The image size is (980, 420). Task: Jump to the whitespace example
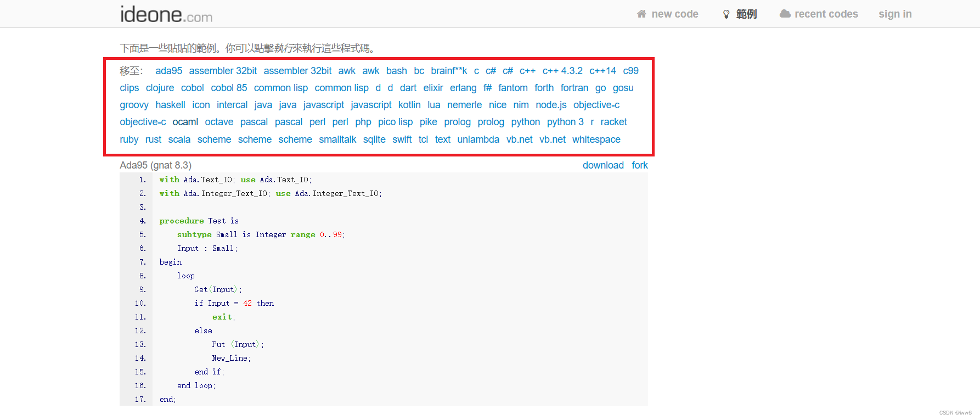(596, 139)
